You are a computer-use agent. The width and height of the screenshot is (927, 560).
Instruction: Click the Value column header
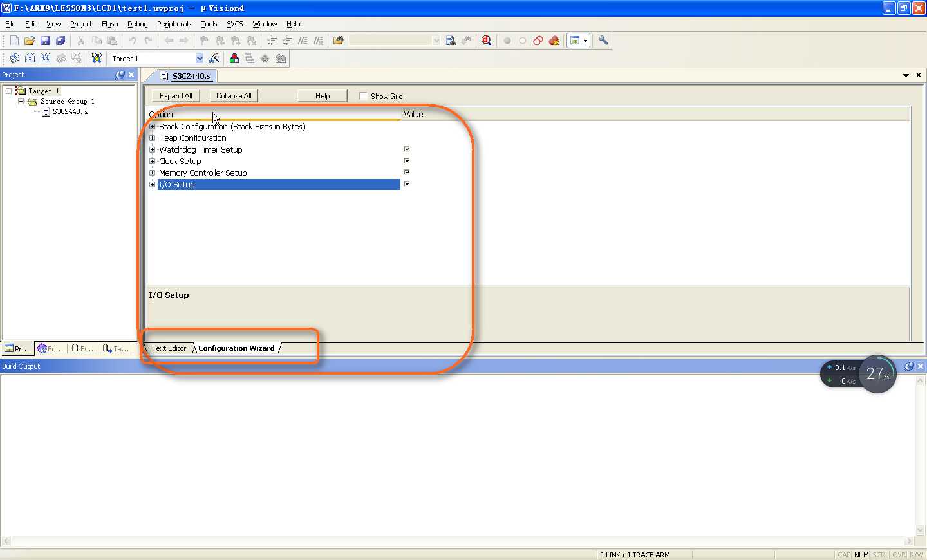[x=656, y=114]
